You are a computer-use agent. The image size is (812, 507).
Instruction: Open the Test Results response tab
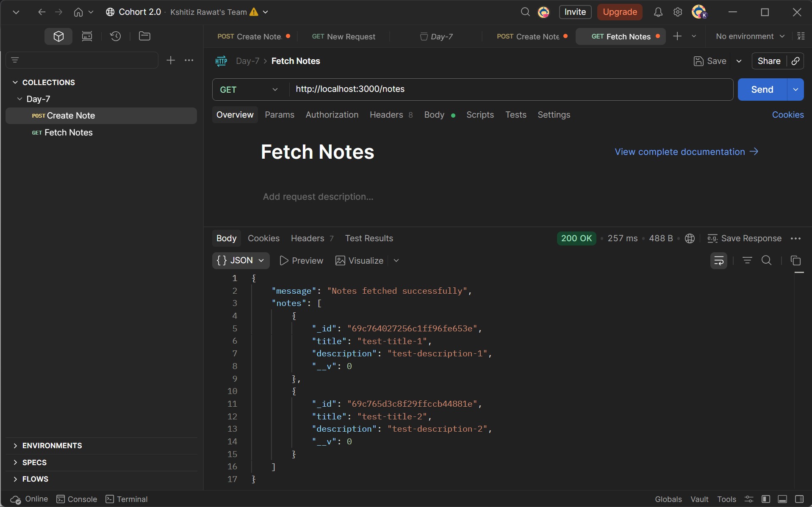click(x=369, y=238)
